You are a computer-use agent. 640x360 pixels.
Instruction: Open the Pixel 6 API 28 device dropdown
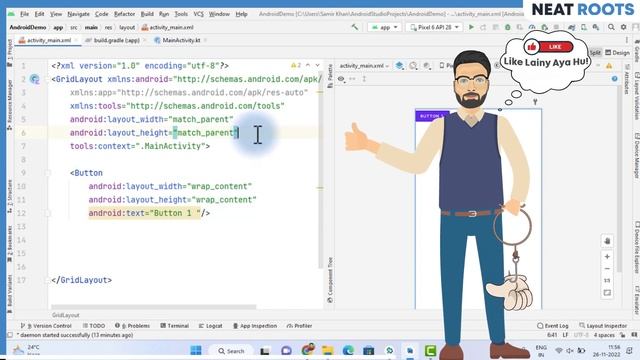435,27
